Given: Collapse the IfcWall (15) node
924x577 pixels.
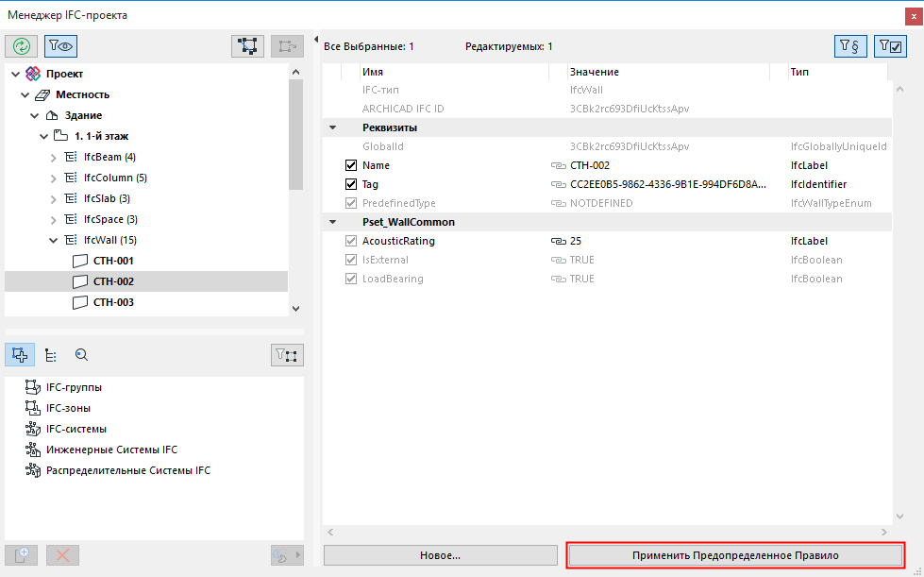Looking at the screenshot, I should point(53,240).
